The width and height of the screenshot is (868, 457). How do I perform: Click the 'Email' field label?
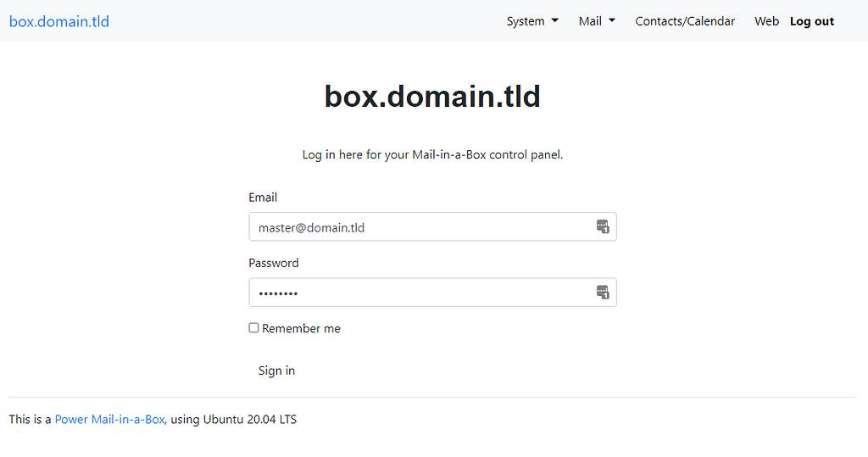(x=263, y=198)
